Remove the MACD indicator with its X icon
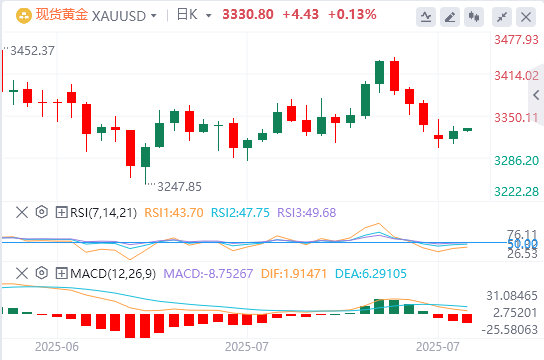The image size is (544, 360). point(22,273)
